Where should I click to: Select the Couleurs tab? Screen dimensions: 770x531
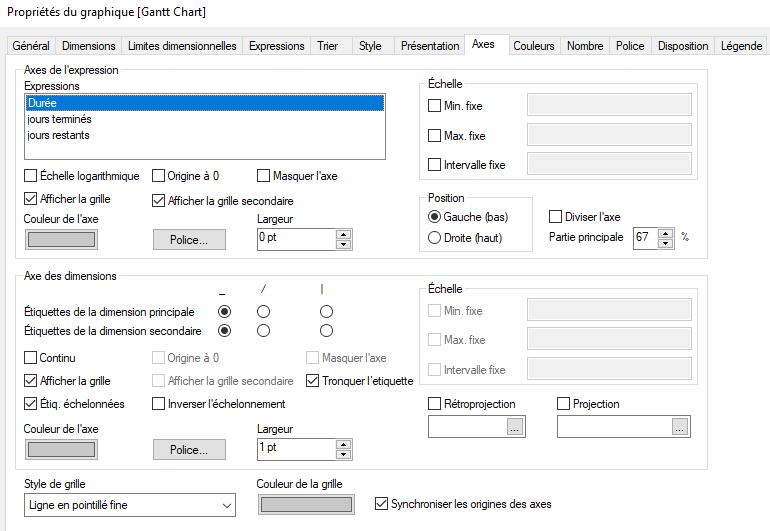click(x=534, y=46)
